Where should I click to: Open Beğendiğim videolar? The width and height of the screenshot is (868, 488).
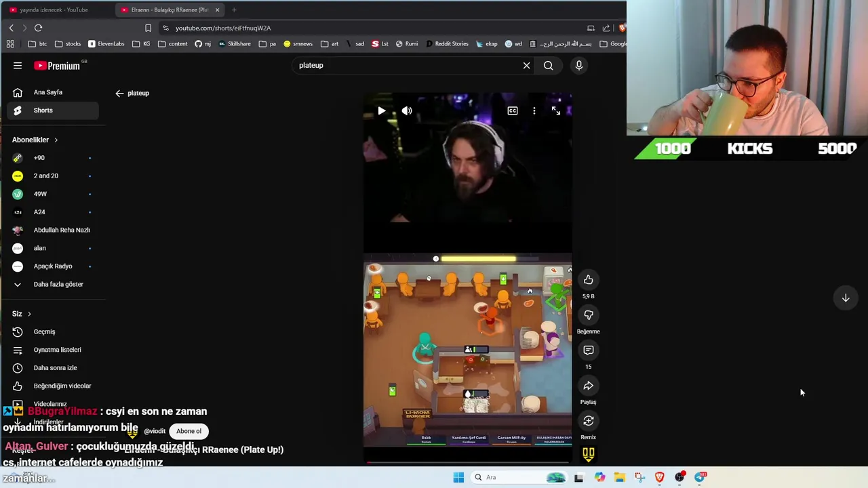point(53,386)
